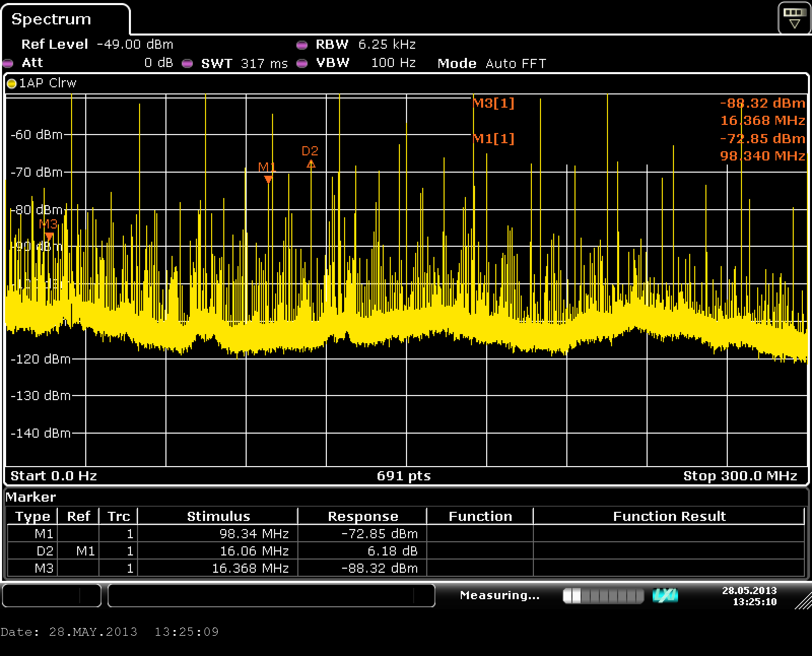Click the Marker table title
812x656 pixels.
tap(31, 497)
